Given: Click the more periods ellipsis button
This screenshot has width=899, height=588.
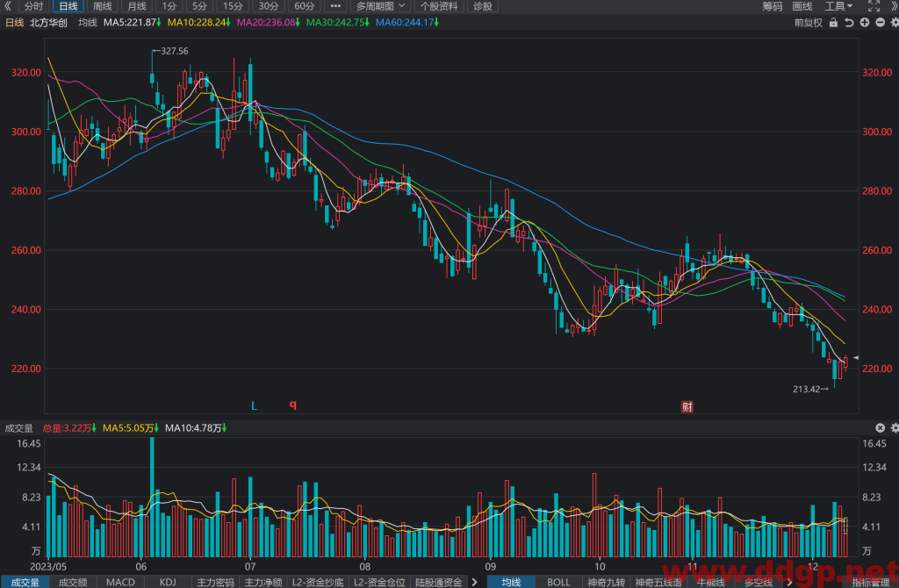Looking at the screenshot, I should point(335,6).
